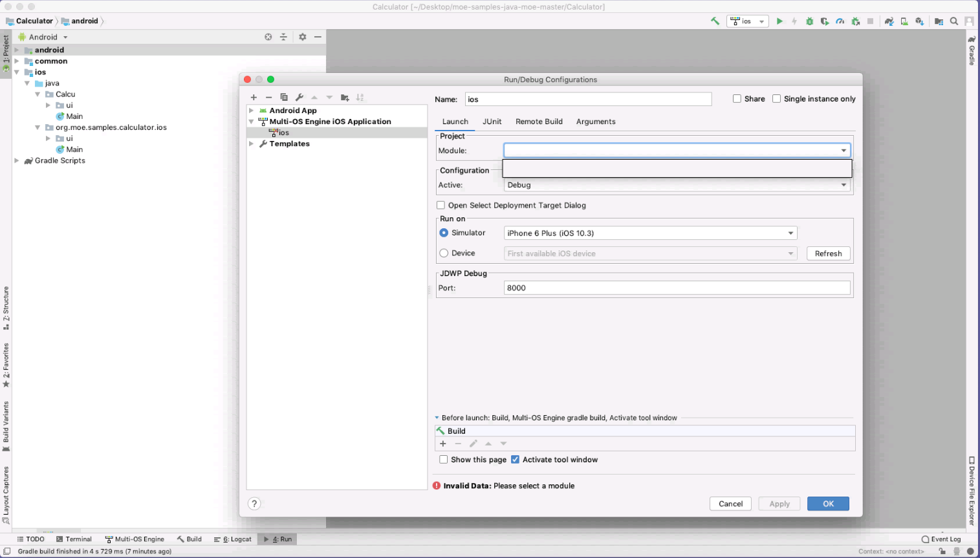Expand the common module in project tree
Screen dimensions: 980x558
(x=17, y=61)
